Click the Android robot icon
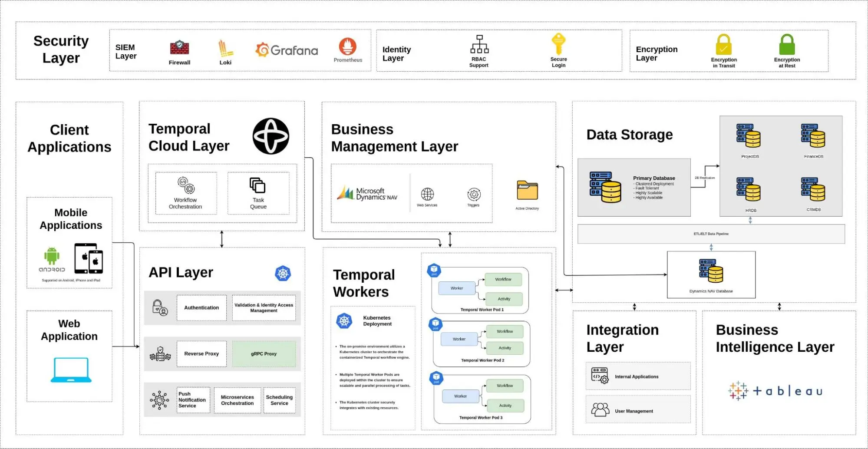The height and width of the screenshot is (449, 868). (x=52, y=256)
